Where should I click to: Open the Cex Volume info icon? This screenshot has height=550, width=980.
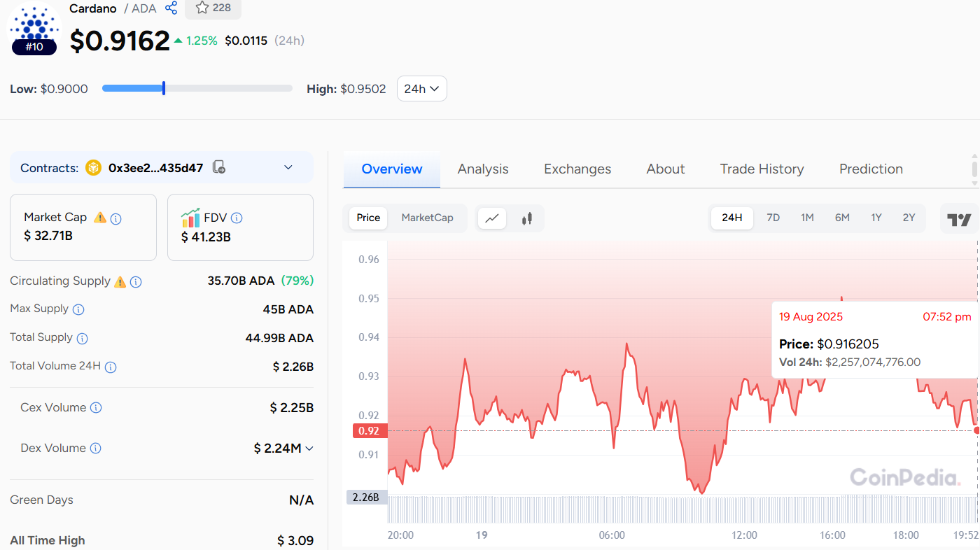pos(96,408)
